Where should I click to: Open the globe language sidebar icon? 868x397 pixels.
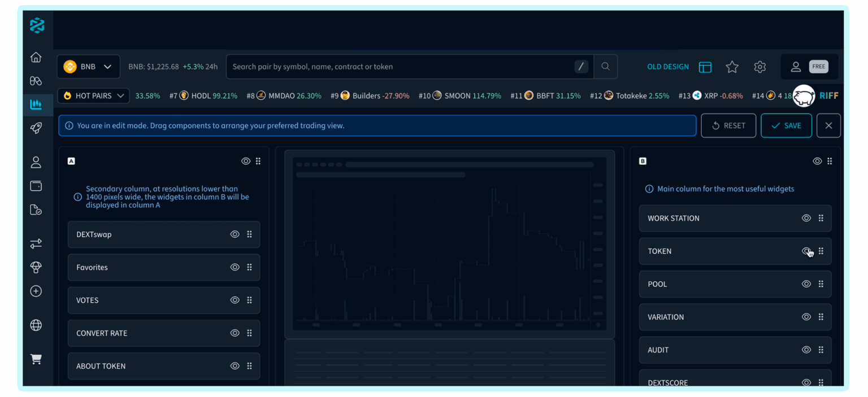point(36,325)
